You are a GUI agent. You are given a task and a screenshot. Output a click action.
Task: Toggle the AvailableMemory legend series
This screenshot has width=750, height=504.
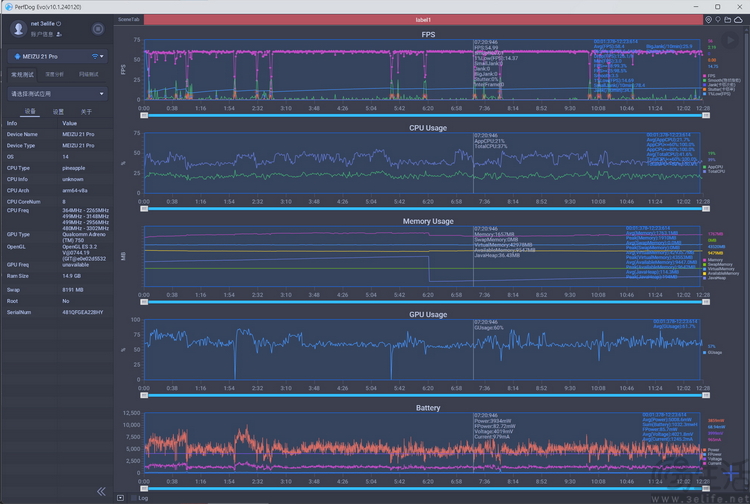pyautogui.click(x=721, y=273)
